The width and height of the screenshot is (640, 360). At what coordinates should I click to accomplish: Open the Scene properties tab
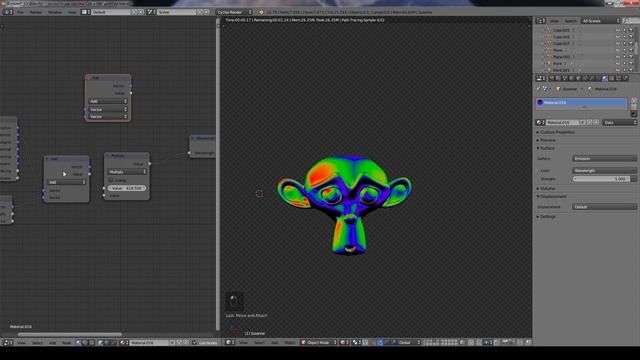[565, 78]
